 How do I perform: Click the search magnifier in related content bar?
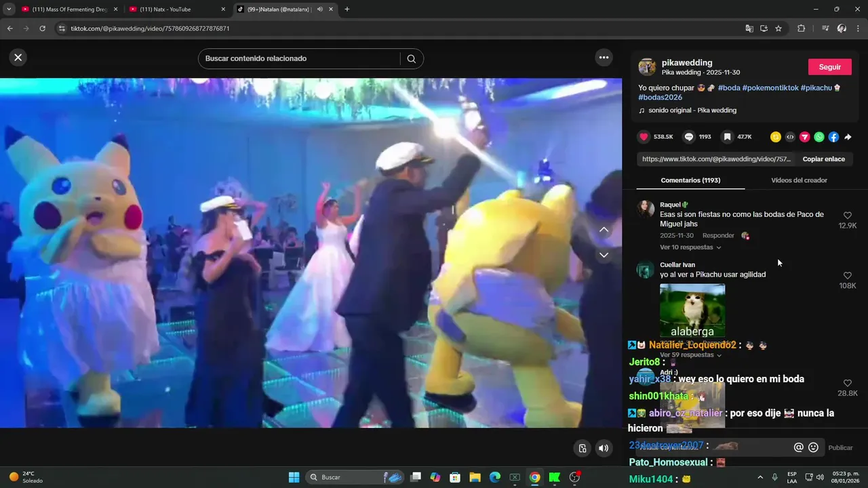pos(411,58)
